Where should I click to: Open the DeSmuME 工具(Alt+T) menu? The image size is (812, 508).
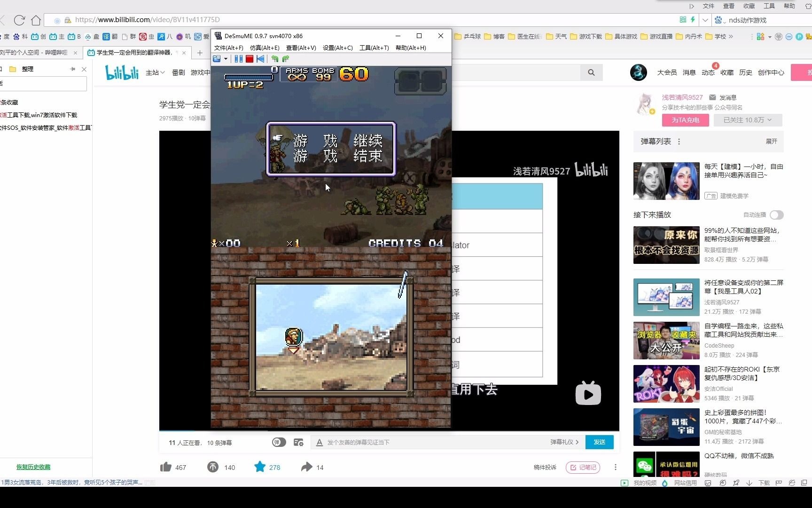click(374, 48)
